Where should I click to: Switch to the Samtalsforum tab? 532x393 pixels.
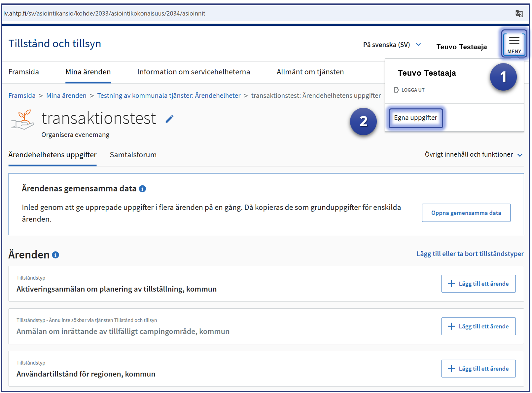click(x=133, y=155)
